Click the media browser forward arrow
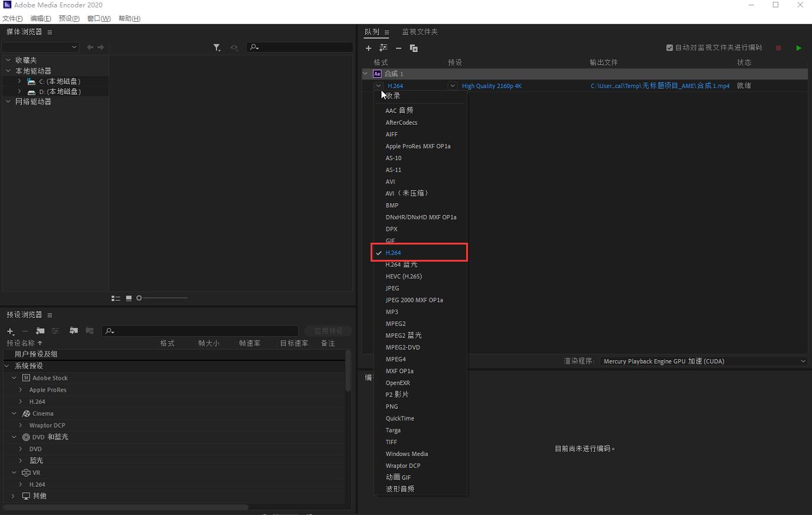The image size is (812, 515). [101, 47]
